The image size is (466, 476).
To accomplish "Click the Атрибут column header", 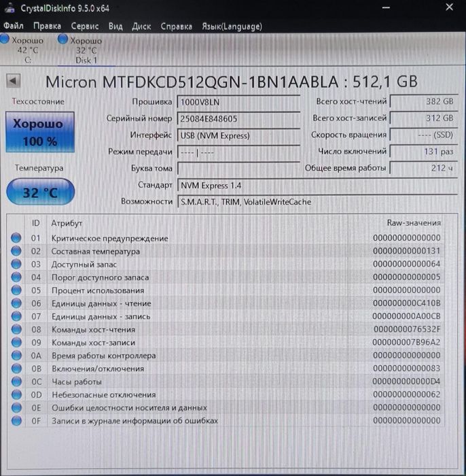I will click(67, 223).
